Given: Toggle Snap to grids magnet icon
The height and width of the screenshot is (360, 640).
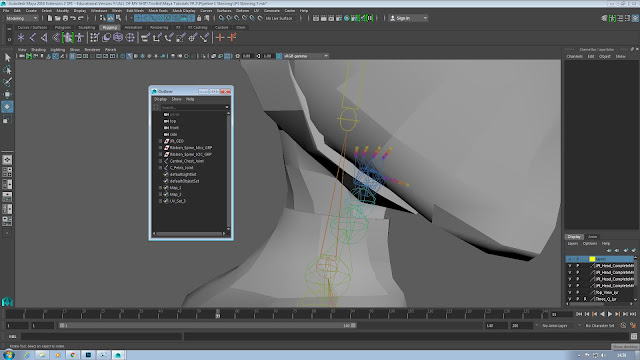Looking at the screenshot, I should [x=221, y=18].
